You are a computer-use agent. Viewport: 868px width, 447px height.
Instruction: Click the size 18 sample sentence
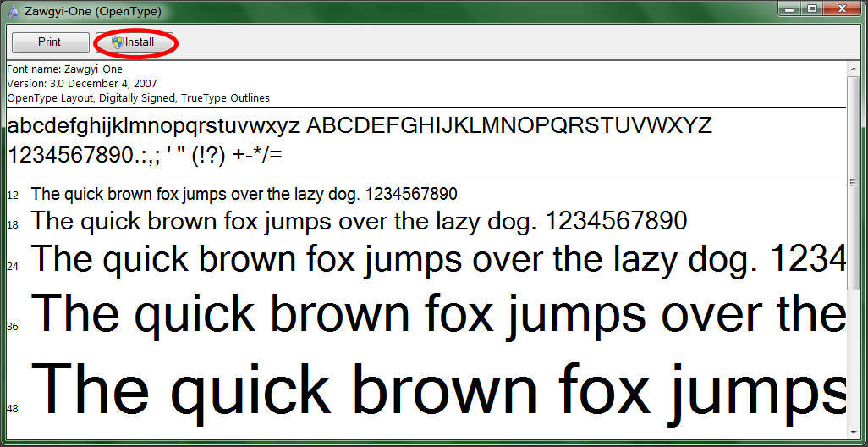click(x=360, y=221)
